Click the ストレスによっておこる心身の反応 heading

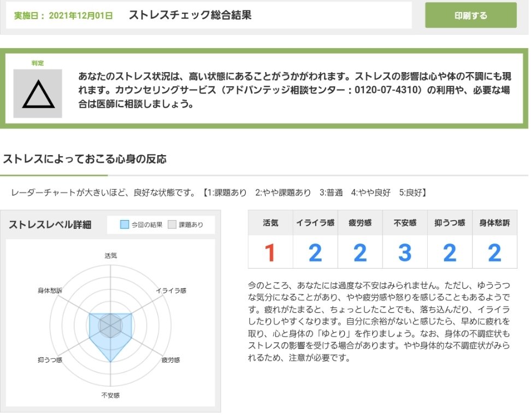[85, 159]
